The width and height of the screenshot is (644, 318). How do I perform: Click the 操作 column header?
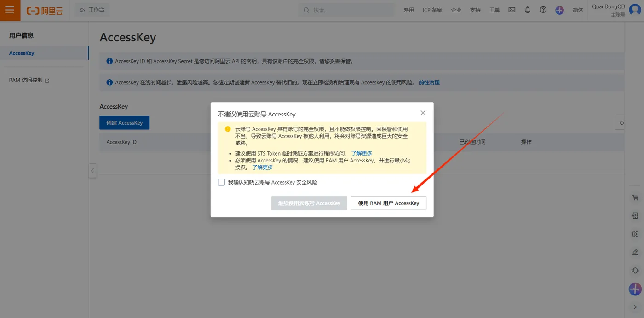526,142
